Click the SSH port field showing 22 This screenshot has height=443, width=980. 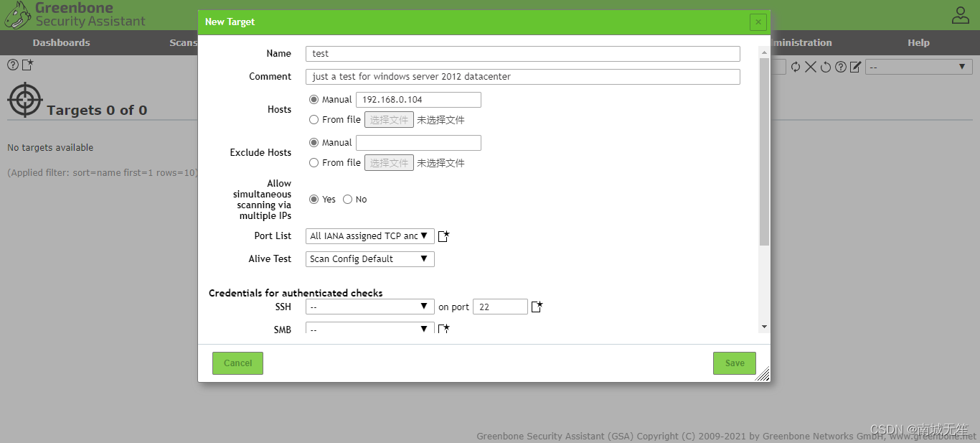click(500, 307)
